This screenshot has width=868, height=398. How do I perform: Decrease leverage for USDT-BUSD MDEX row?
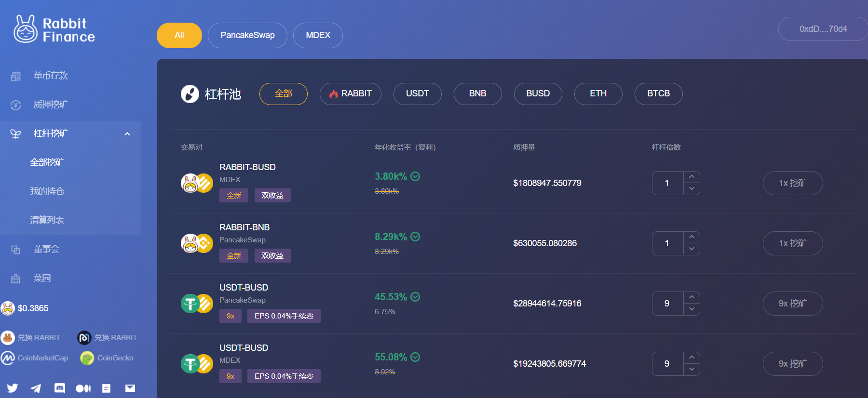(x=692, y=370)
